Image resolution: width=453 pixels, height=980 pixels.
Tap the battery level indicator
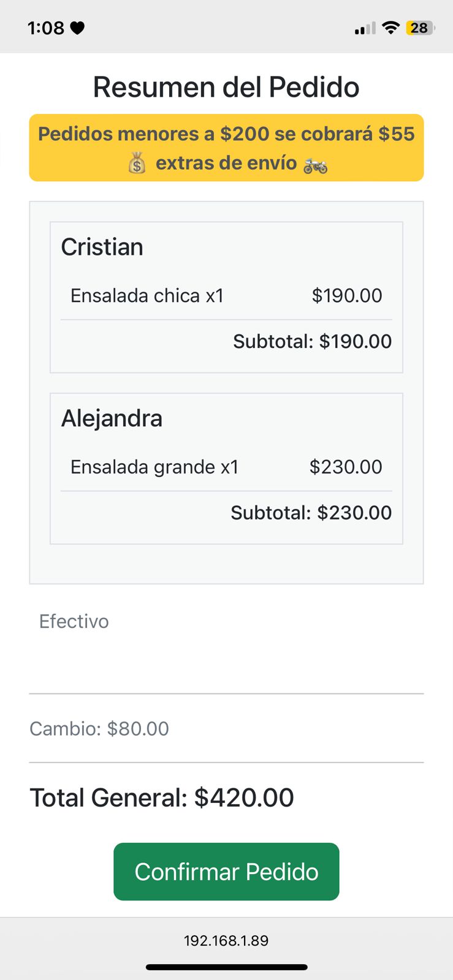click(x=421, y=28)
